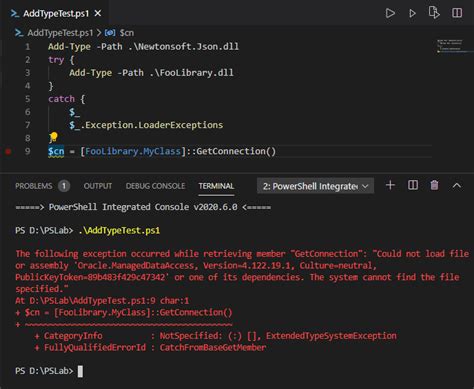Click FooLibrary.MyClass type on line 9
The image size is (474, 389).
click(133, 151)
